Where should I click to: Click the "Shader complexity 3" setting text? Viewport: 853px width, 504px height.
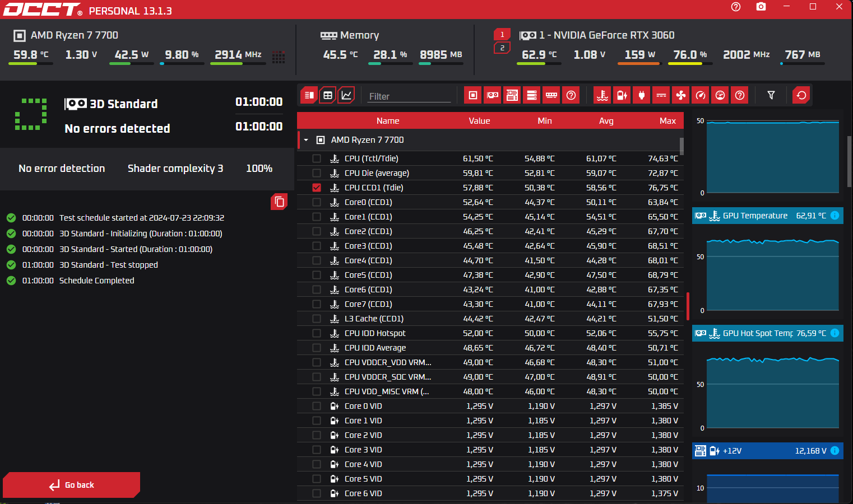click(x=175, y=169)
